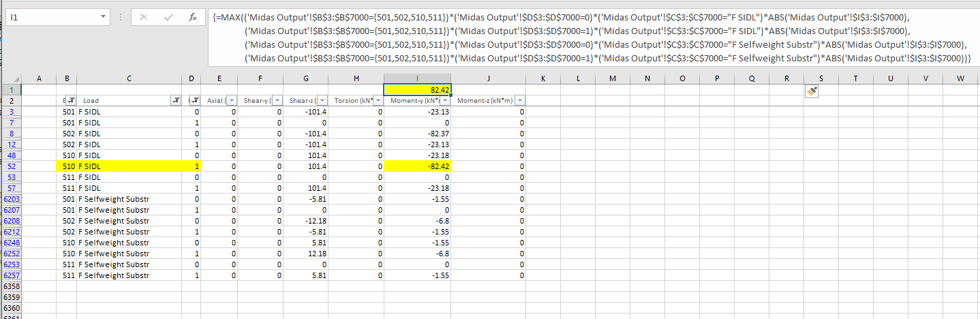980x319 pixels.
Task: Open the Torsion column filter dropdown
Action: (x=378, y=101)
